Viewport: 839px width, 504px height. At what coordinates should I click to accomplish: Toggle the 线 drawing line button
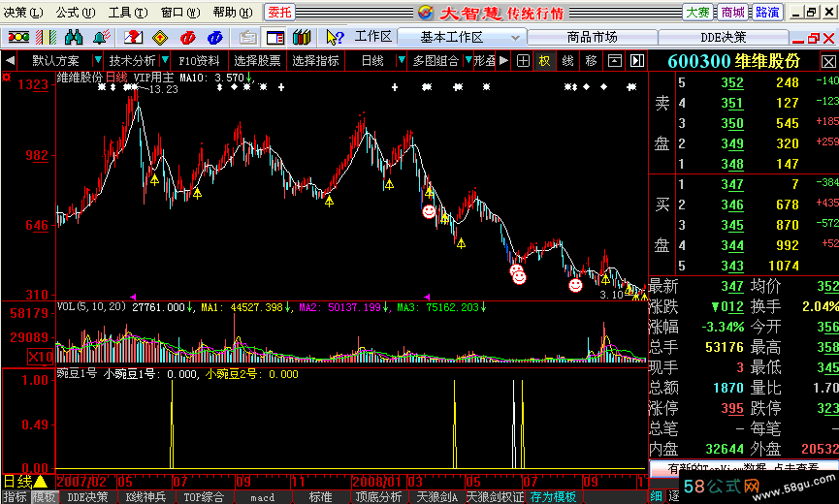pyautogui.click(x=567, y=61)
